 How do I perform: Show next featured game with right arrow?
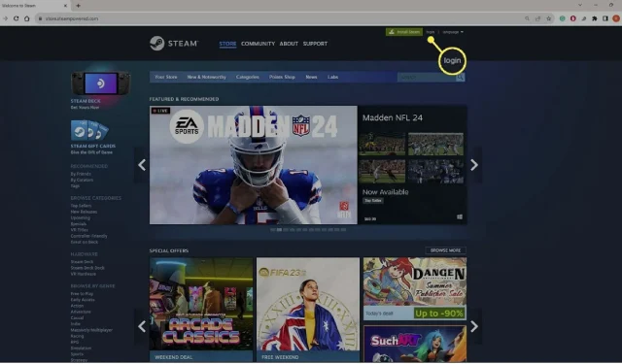474,165
